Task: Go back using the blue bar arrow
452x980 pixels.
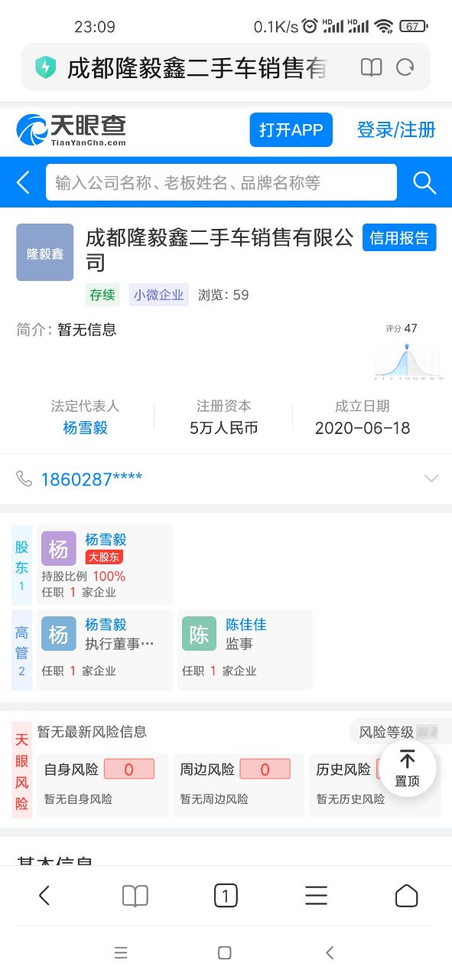Action: (x=23, y=182)
